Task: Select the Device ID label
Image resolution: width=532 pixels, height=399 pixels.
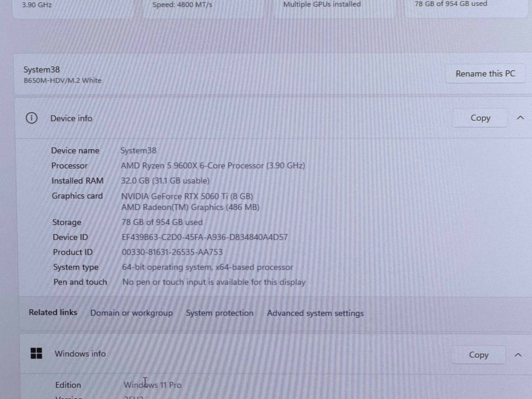Action: point(70,237)
